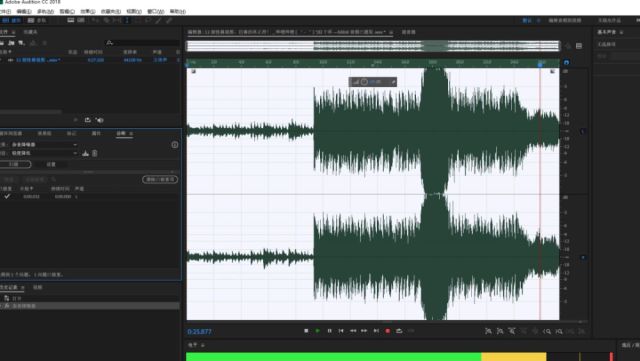640x361 pixels.
Task: Click the red record button
Action: tap(388, 331)
